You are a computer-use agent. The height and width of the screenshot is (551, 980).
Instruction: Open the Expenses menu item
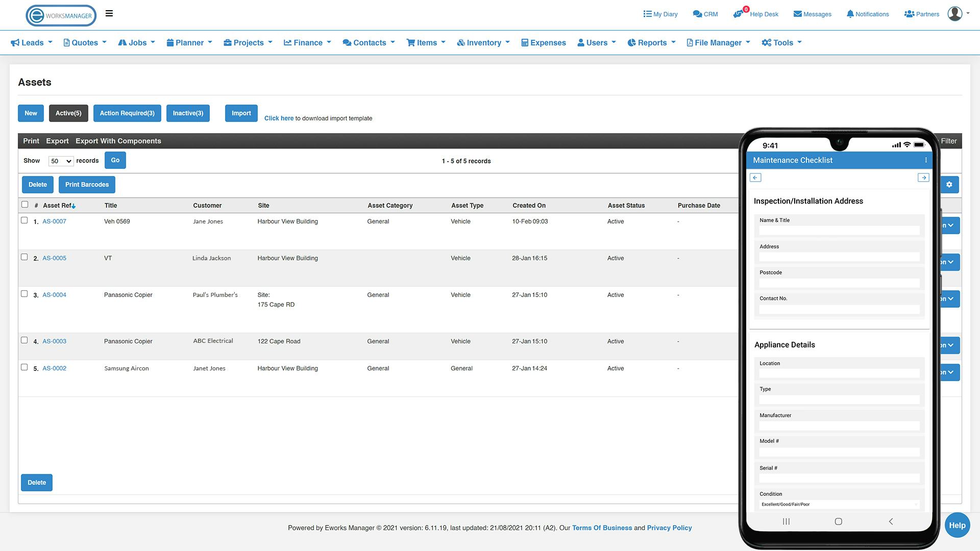point(543,42)
